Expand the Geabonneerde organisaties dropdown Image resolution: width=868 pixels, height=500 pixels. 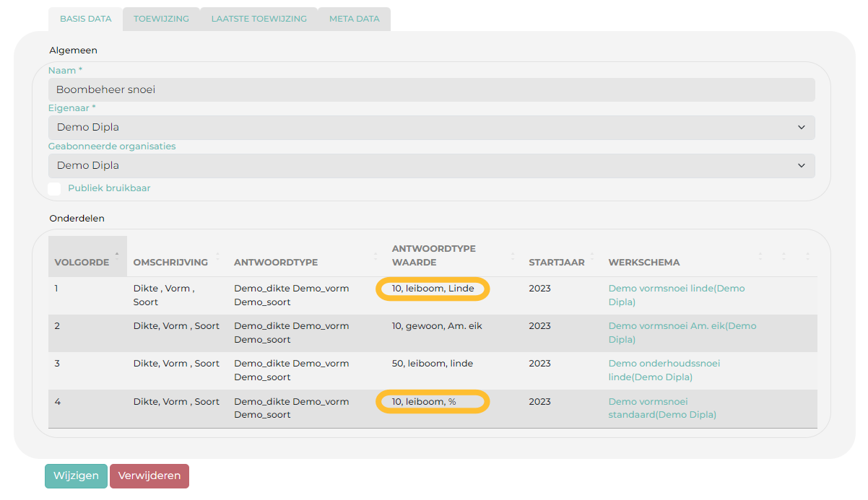coord(431,166)
